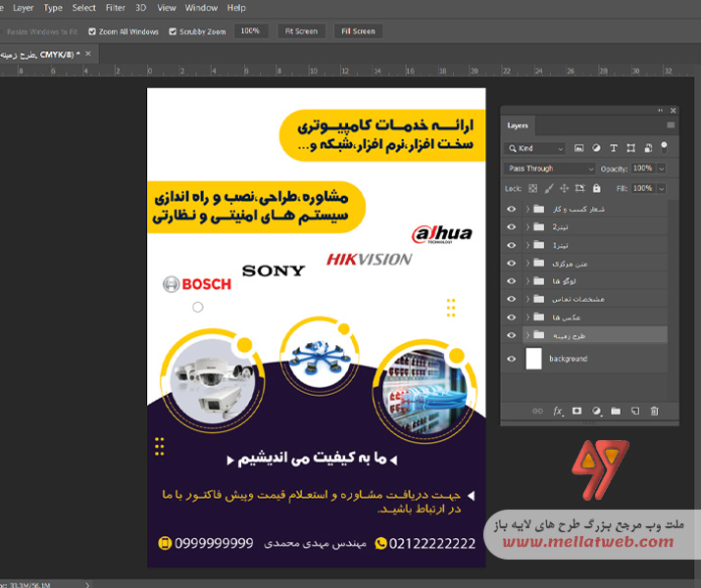Click the folder icon of group عکس ها

click(539, 318)
